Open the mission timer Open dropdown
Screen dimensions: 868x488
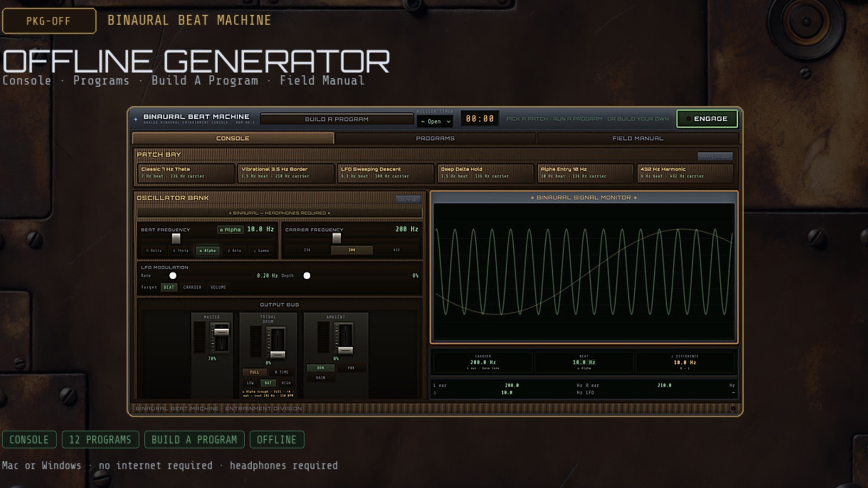click(x=436, y=121)
